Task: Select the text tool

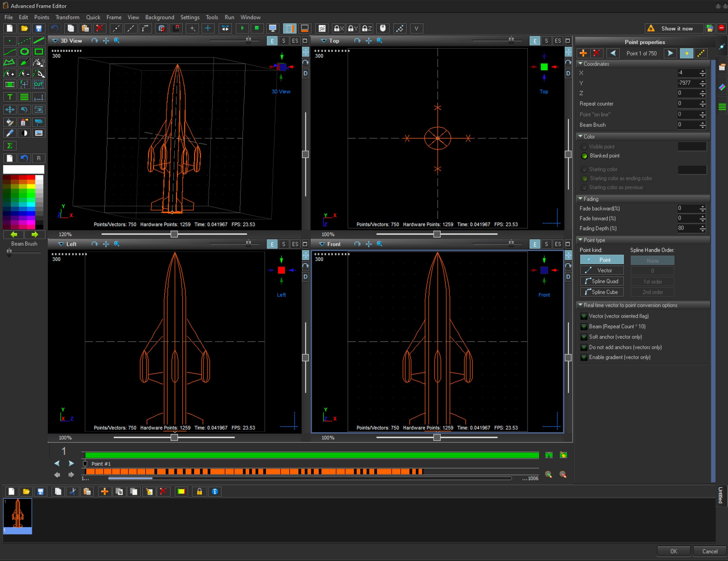Action: coord(10,97)
